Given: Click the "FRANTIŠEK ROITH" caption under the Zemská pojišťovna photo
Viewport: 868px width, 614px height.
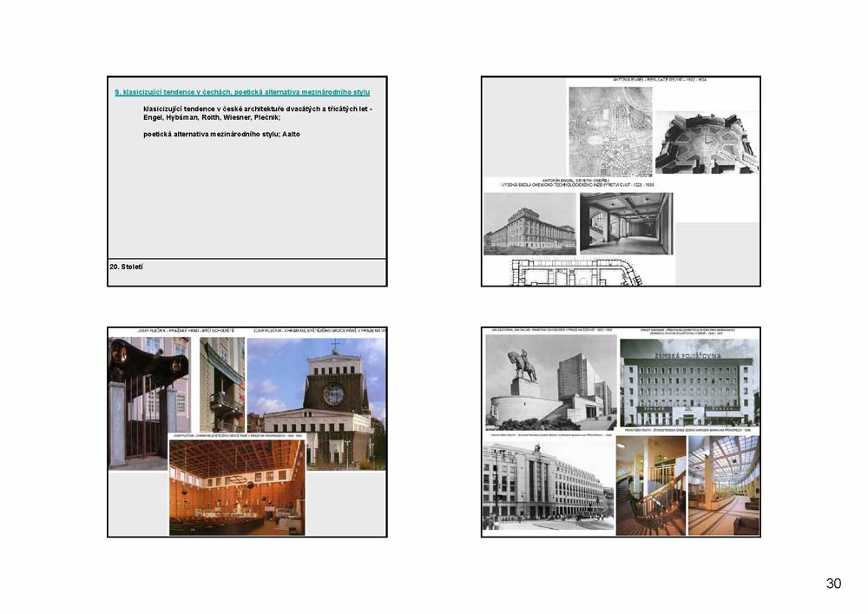Looking at the screenshot, I should (x=689, y=430).
